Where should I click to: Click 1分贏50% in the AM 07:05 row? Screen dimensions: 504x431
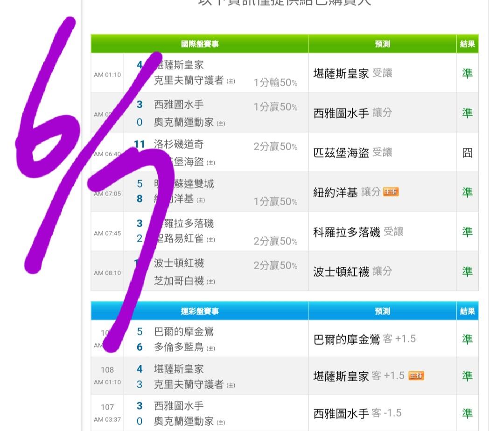(x=275, y=202)
